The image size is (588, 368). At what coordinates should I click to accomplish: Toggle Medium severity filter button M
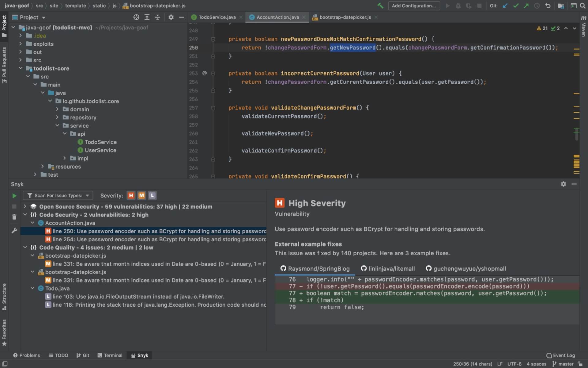[141, 195]
